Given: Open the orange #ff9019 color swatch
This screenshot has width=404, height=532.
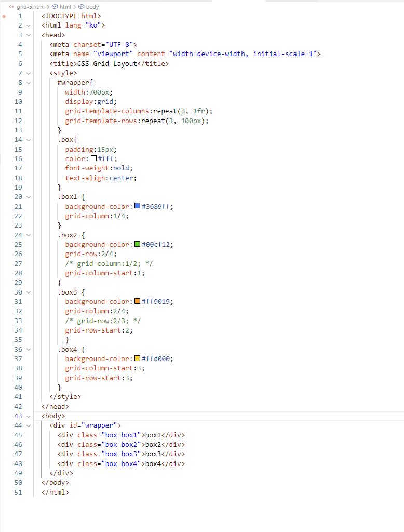Looking at the screenshot, I should click(137, 301).
